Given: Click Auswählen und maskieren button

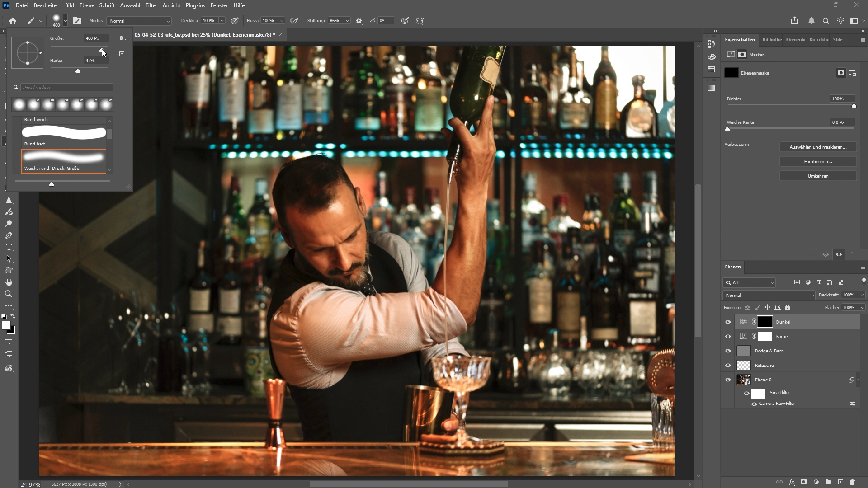Looking at the screenshot, I should [818, 147].
